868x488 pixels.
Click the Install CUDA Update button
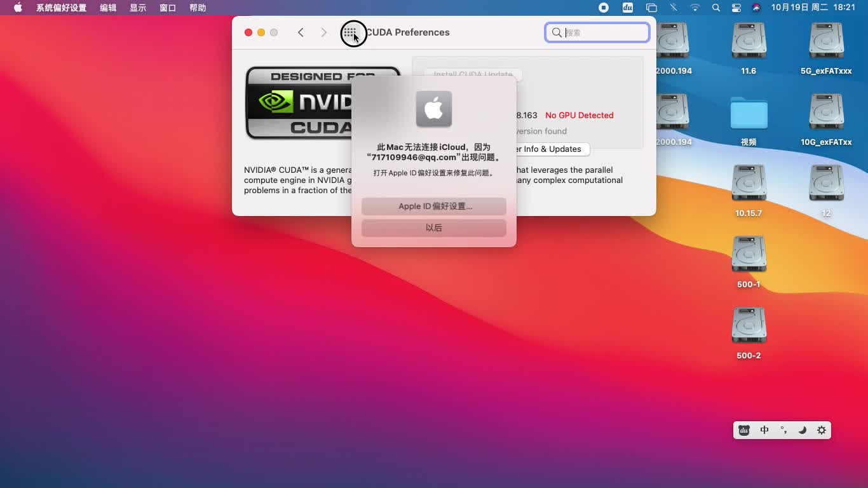click(473, 74)
